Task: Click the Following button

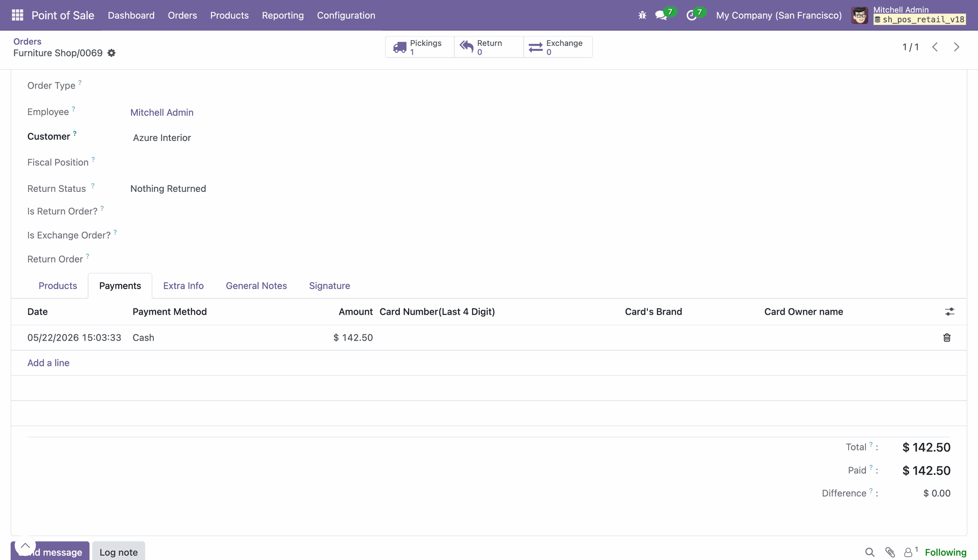Action: pos(945,552)
